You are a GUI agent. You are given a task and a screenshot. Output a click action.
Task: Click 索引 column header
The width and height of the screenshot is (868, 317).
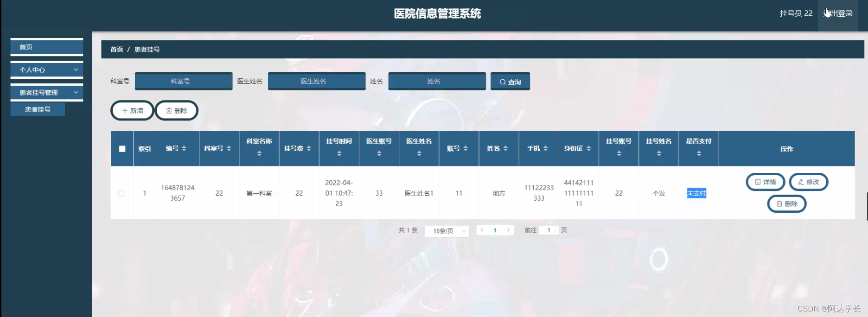[145, 149]
